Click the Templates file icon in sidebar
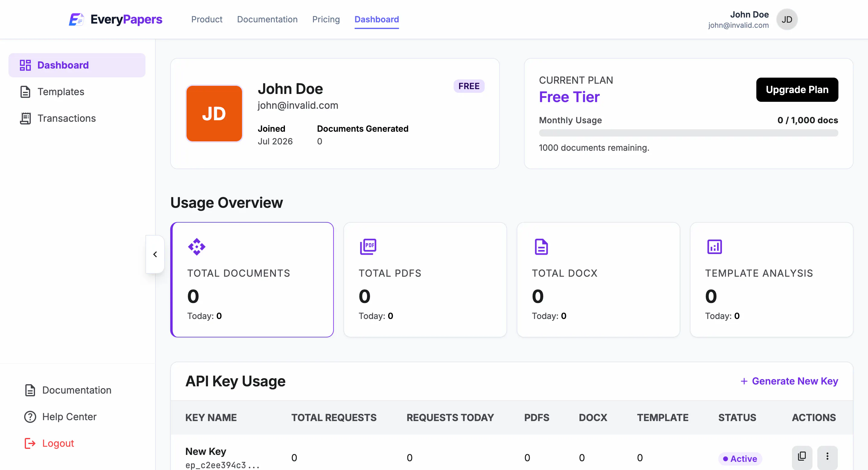The width and height of the screenshot is (868, 470). pyautogui.click(x=25, y=92)
